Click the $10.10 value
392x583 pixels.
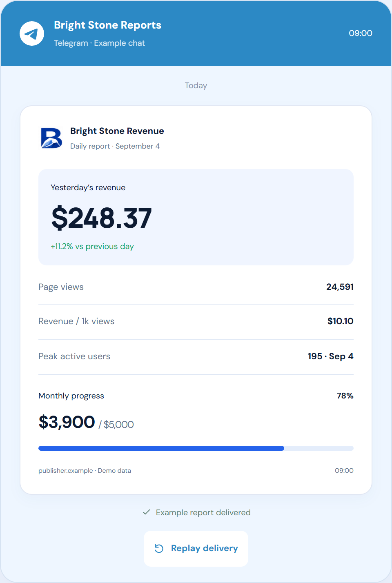click(x=341, y=321)
